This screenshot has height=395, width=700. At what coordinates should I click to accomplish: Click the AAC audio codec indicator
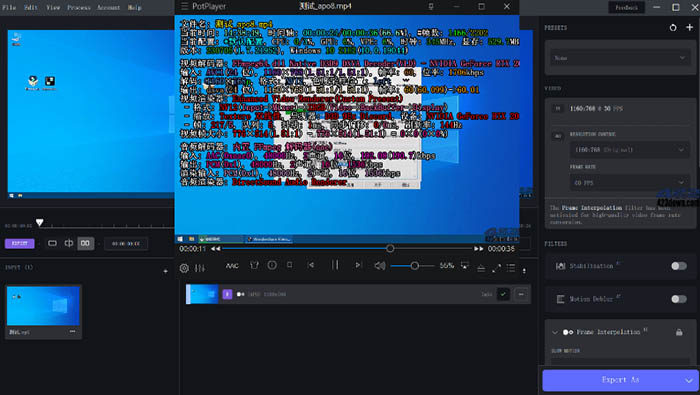pos(232,266)
